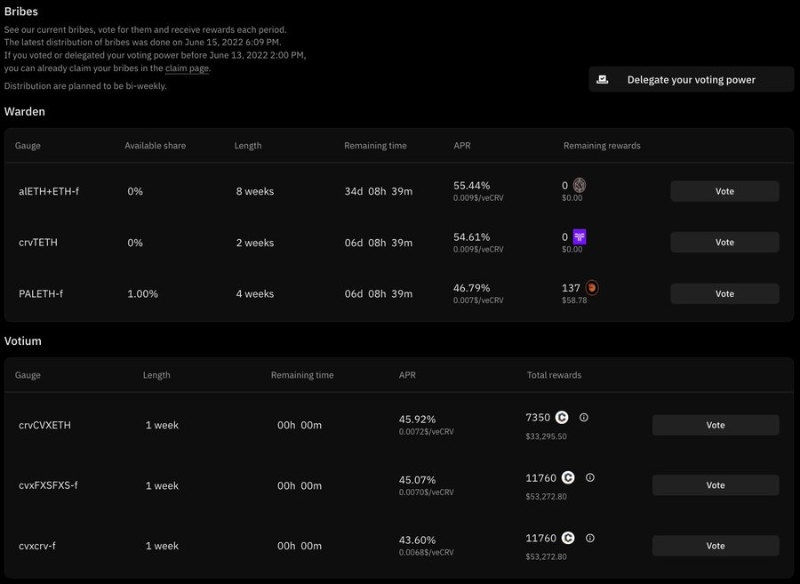Open info icon beside crvCVXETH total rewards
Viewport: 800px width, 584px height.
coord(584,417)
